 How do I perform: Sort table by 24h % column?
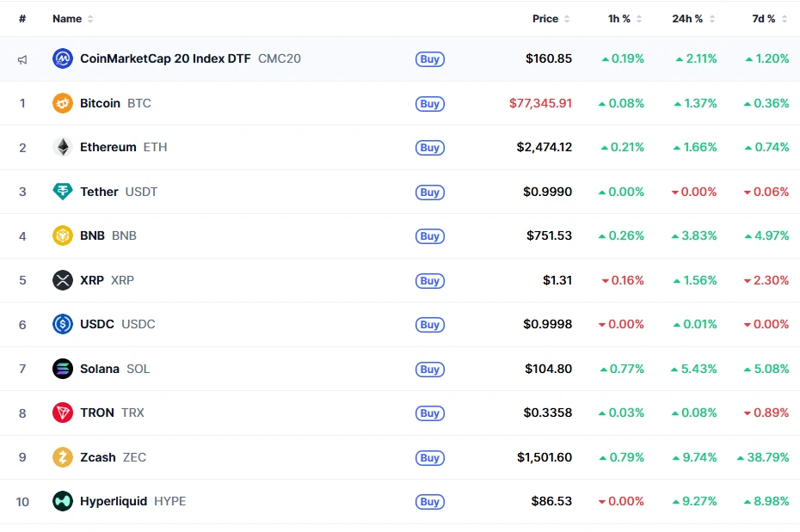point(693,19)
